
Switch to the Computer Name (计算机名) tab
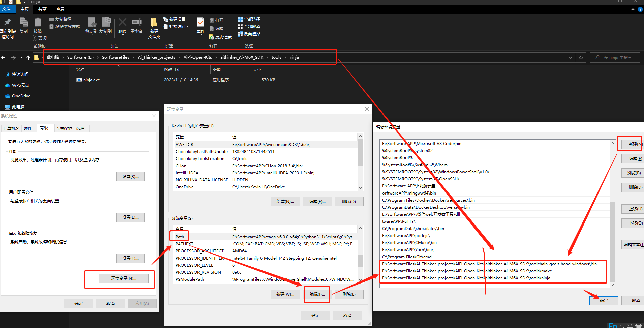pyautogui.click(x=11, y=129)
